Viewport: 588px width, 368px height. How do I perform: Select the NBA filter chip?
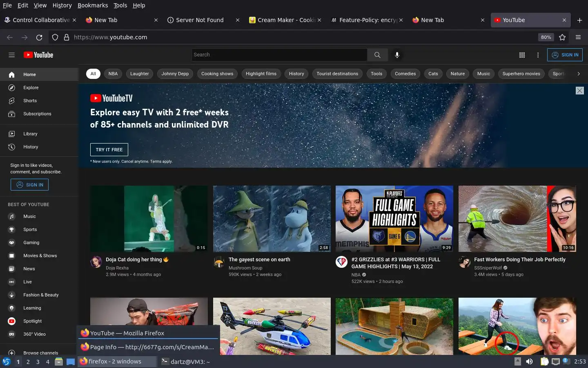pyautogui.click(x=113, y=74)
